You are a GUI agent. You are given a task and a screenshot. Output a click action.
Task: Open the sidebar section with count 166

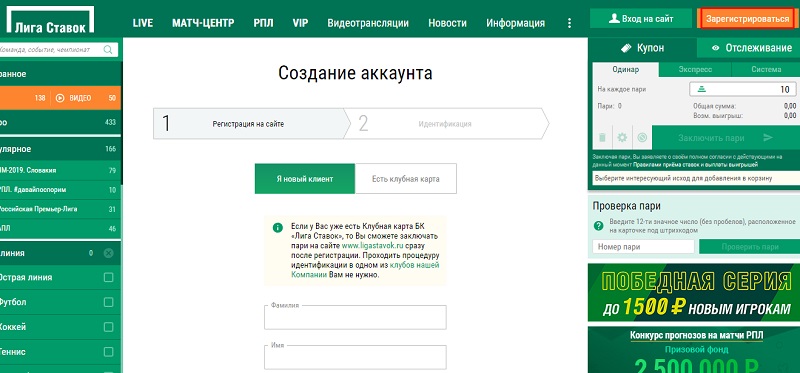click(60, 149)
